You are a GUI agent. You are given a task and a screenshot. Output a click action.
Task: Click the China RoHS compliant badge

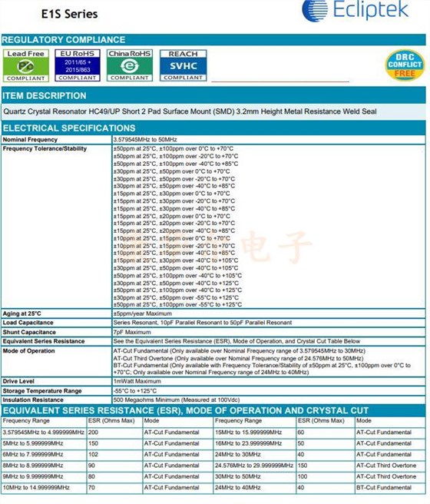click(x=130, y=65)
